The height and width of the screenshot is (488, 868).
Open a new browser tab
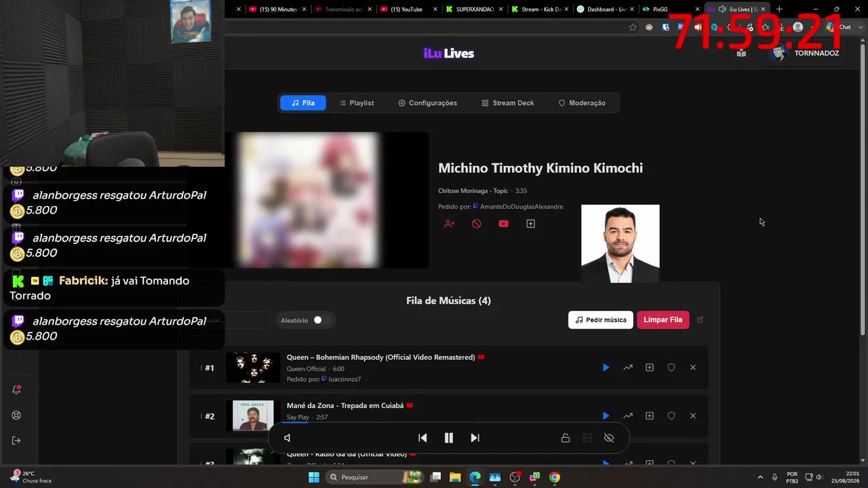click(x=779, y=9)
